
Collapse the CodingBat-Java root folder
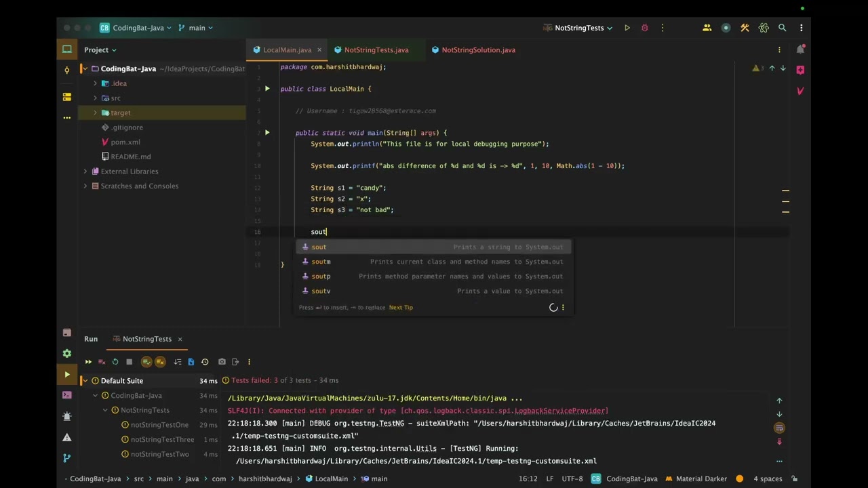click(x=84, y=68)
